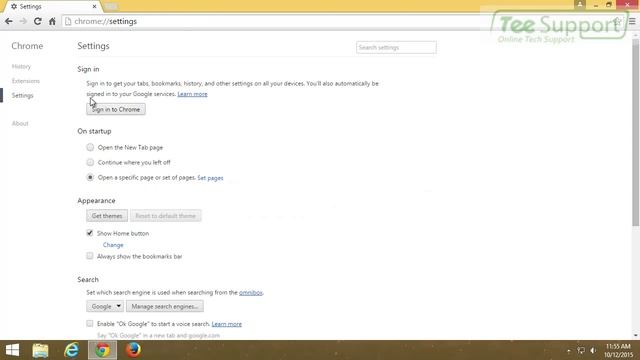Open the Set pages link
The image size is (640, 360).
210,178
